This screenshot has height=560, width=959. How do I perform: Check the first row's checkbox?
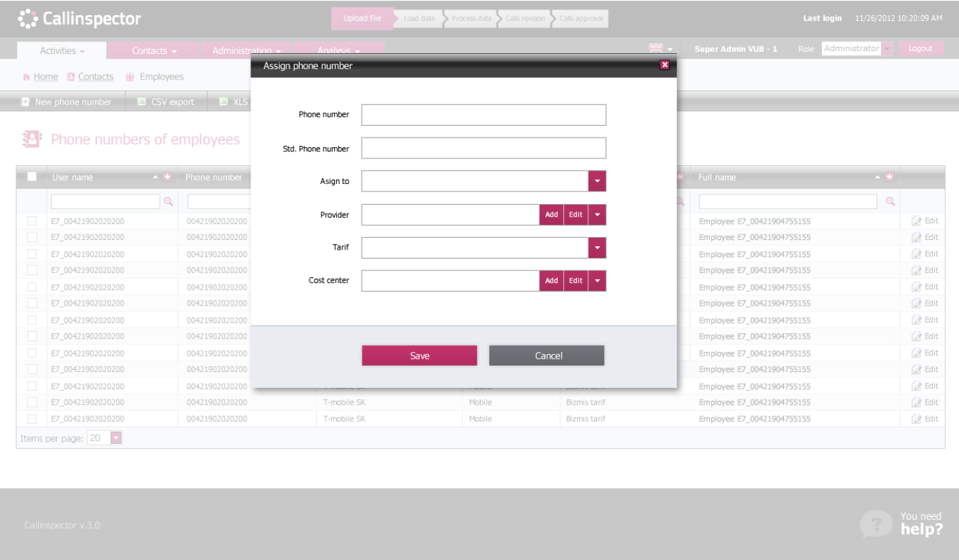point(32,221)
